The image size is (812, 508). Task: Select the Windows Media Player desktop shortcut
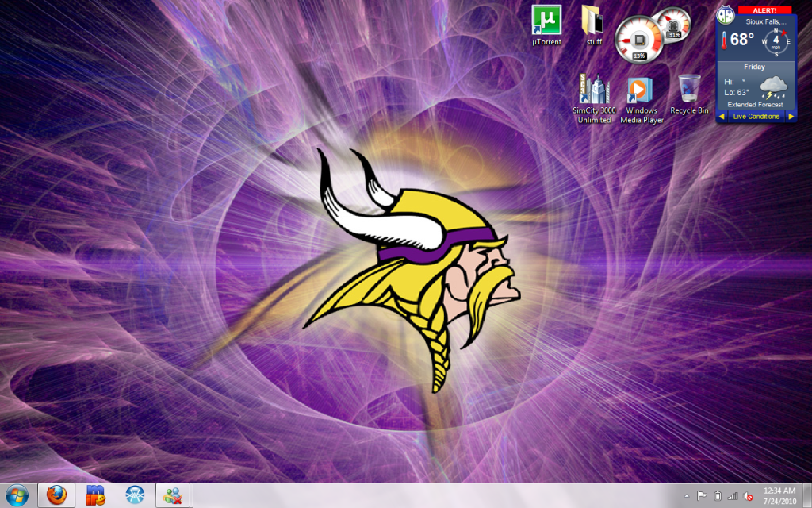642,100
